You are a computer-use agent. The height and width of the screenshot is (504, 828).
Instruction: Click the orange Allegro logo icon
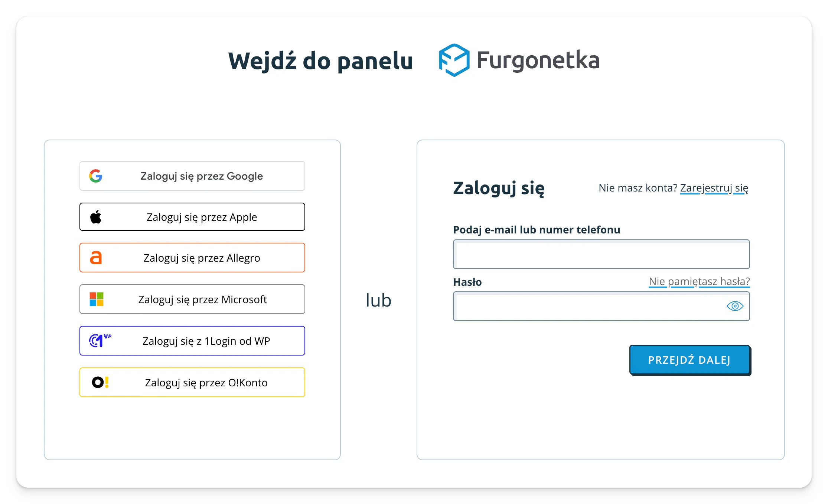point(96,258)
